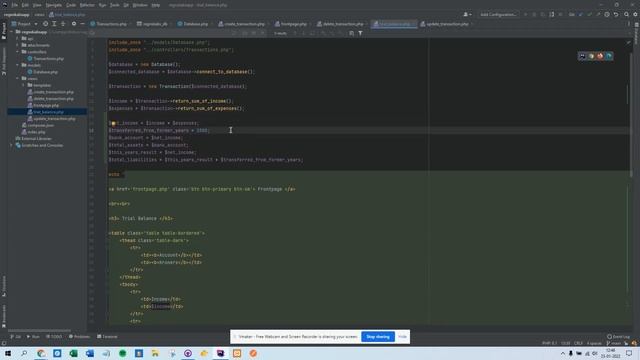Viewport: 640px width, 360px height.
Task: Collapse the controllers folder
Action: coord(18,52)
